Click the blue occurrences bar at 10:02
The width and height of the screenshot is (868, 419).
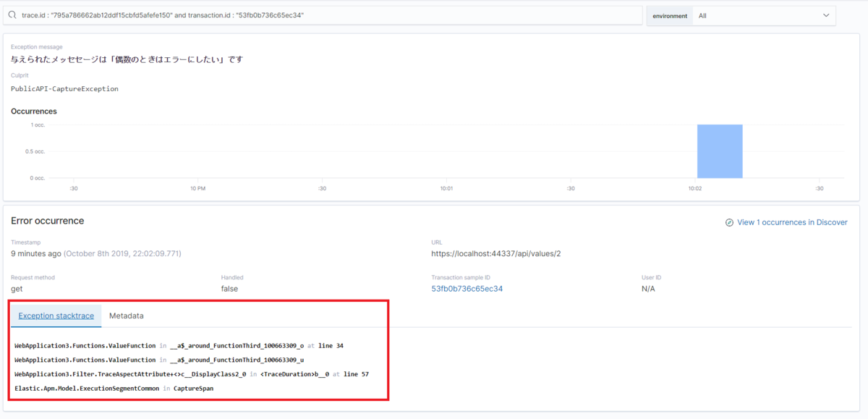(720, 151)
